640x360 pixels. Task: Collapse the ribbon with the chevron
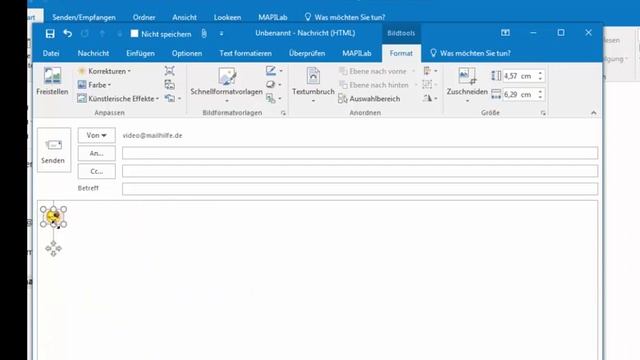(593, 113)
